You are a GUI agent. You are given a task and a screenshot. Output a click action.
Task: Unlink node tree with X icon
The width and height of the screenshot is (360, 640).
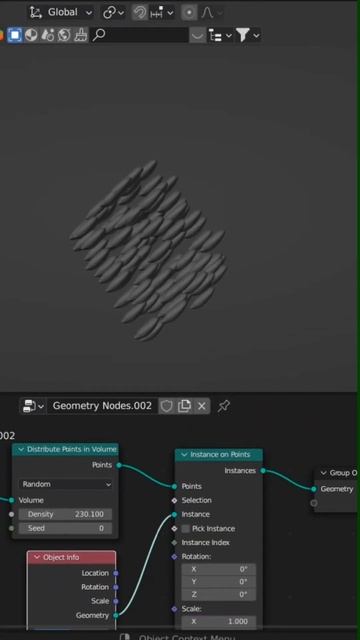[202, 406]
